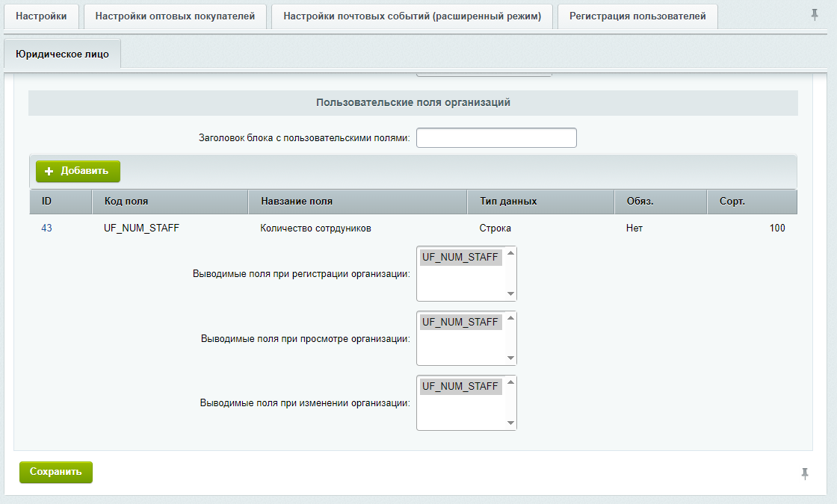Screen dimensions: 837x504
Task: Go to Регистрация пользователей tab
Action: (637, 16)
